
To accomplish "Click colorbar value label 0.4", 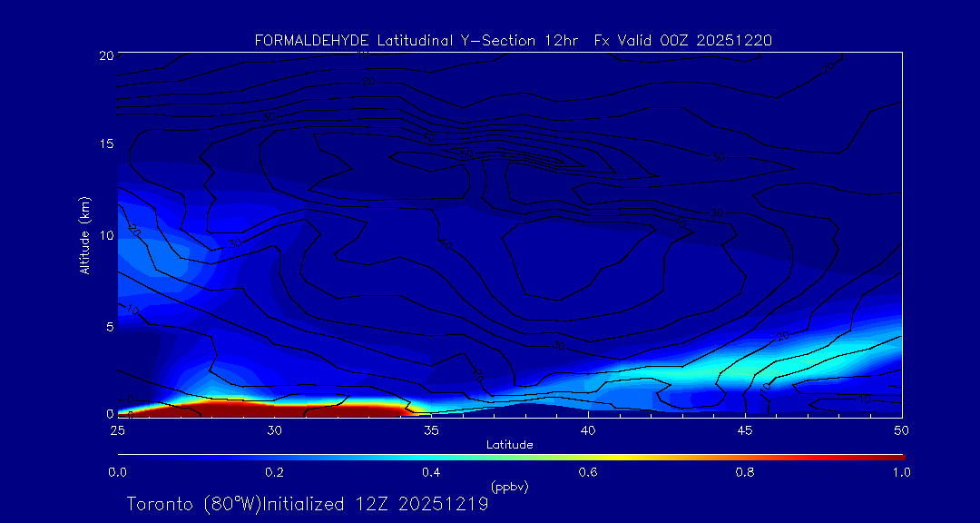I will [431, 472].
